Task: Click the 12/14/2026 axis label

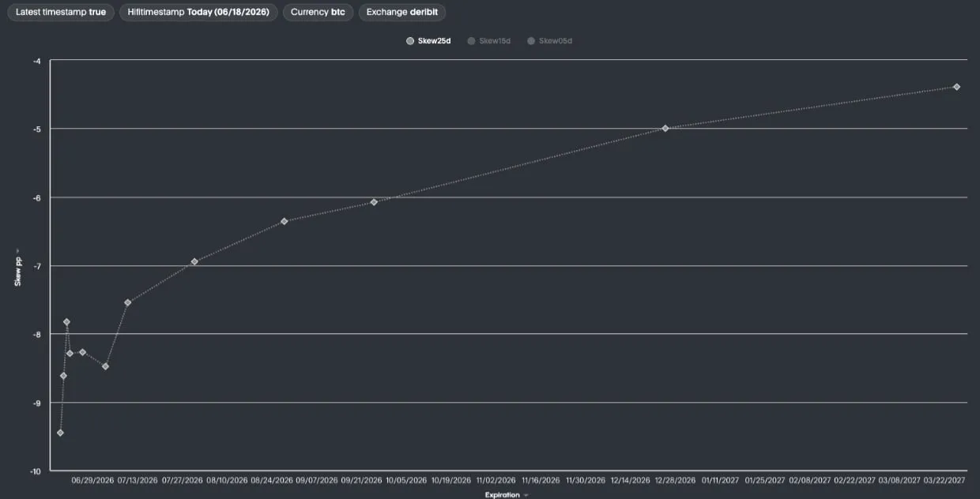Action: [x=631, y=480]
